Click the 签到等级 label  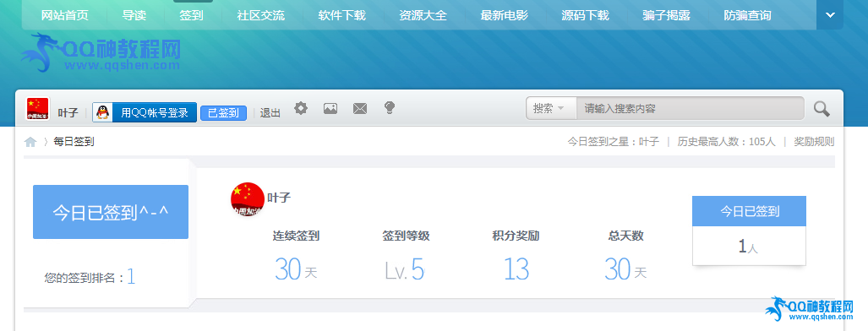(407, 236)
